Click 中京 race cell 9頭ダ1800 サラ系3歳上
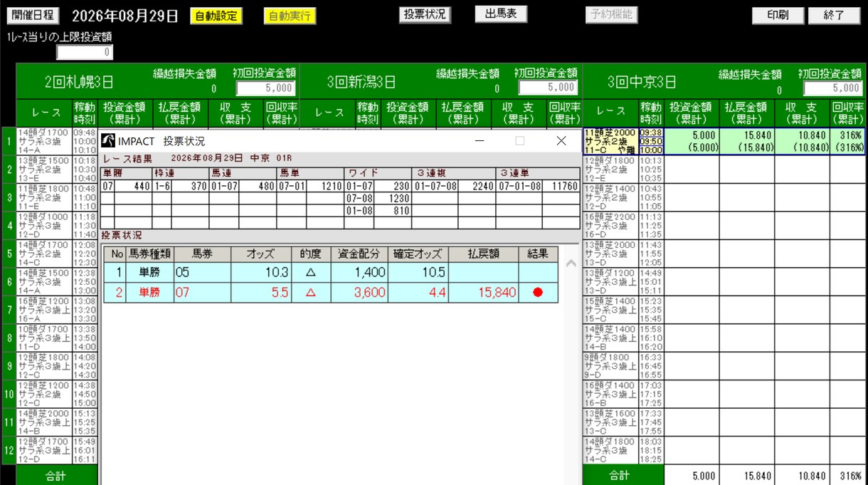 click(610, 365)
